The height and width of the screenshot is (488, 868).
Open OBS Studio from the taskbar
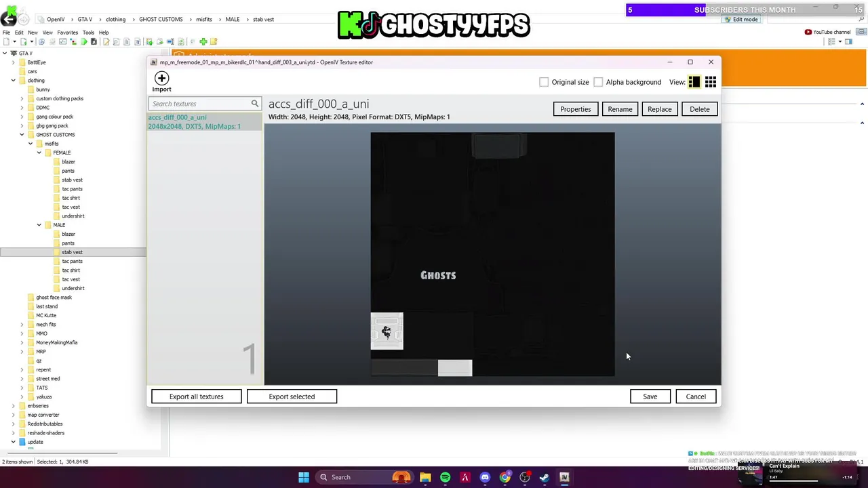(524, 477)
